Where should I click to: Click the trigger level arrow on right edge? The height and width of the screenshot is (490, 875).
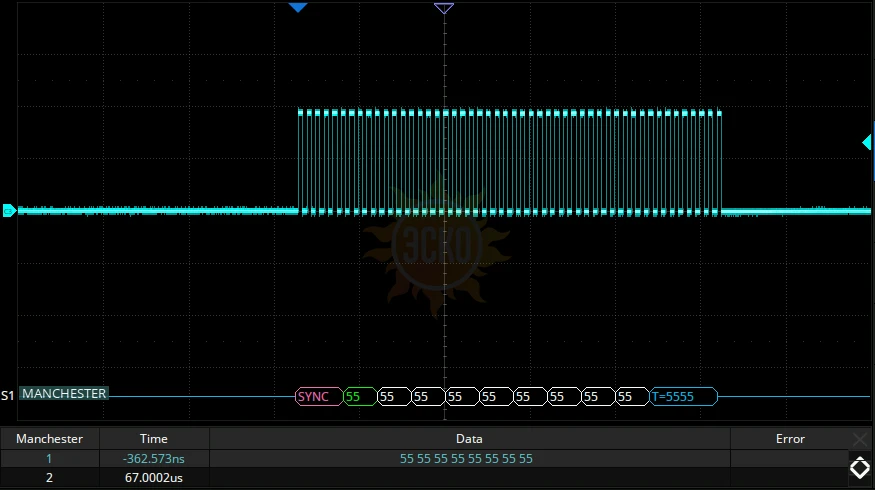[867, 142]
